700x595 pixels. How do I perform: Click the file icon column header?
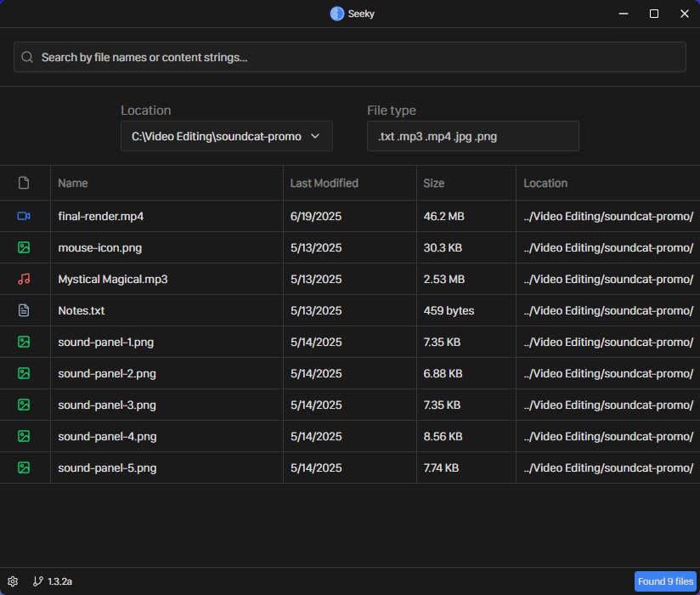[24, 183]
